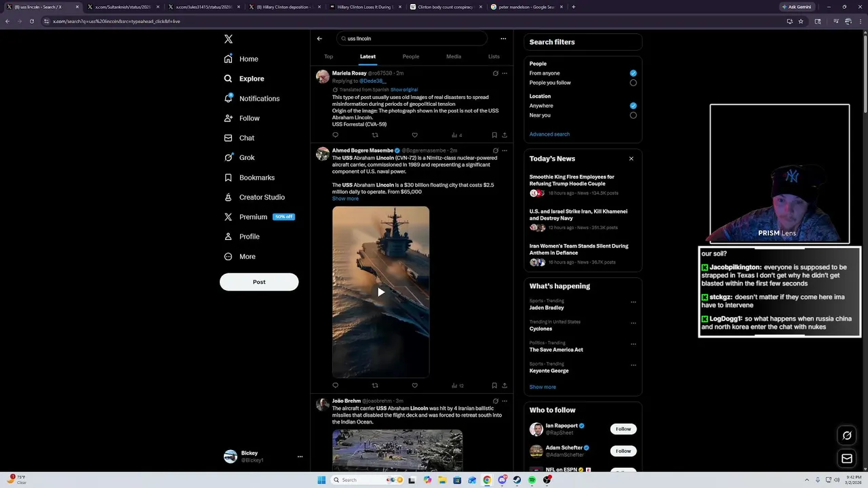The height and width of the screenshot is (488, 868).
Task: Switch to People search tab
Action: pyautogui.click(x=411, y=57)
